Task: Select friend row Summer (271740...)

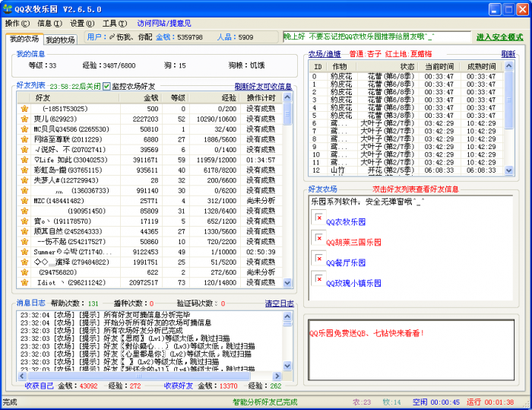Action: click(x=150, y=252)
